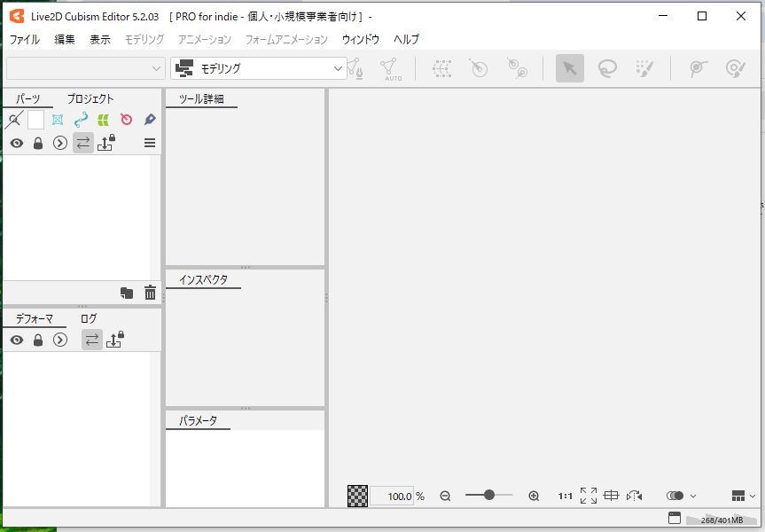Select the lasso selection tool
This screenshot has width=765, height=532.
[x=607, y=68]
